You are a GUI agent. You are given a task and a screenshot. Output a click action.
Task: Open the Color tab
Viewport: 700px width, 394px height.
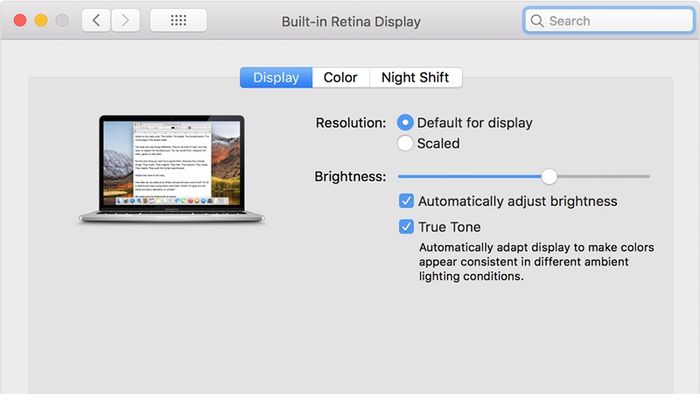coord(341,78)
